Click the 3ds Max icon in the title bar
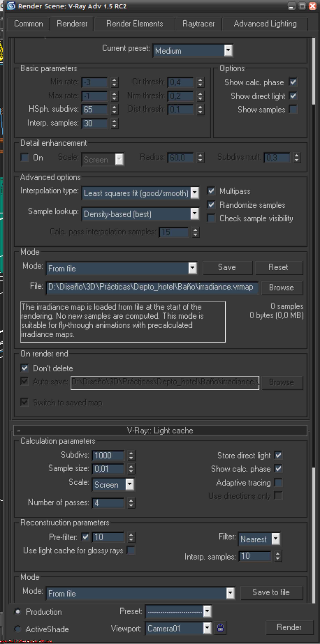Viewport: 320px width, 644px height. pos(11,6)
